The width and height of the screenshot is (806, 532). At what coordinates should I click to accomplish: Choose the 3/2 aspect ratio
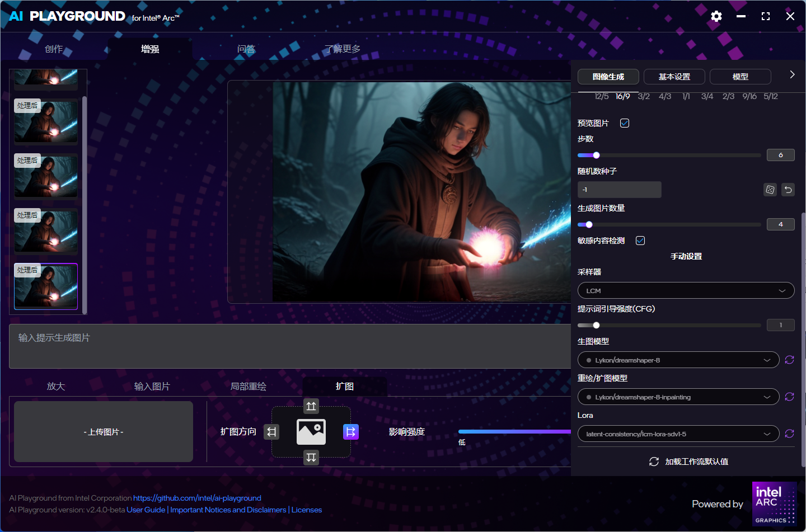tap(644, 96)
